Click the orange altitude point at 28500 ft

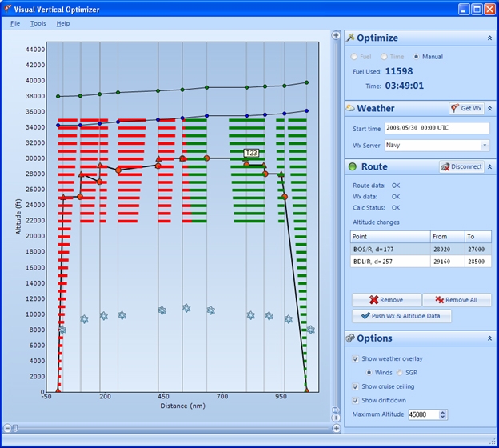(118, 170)
